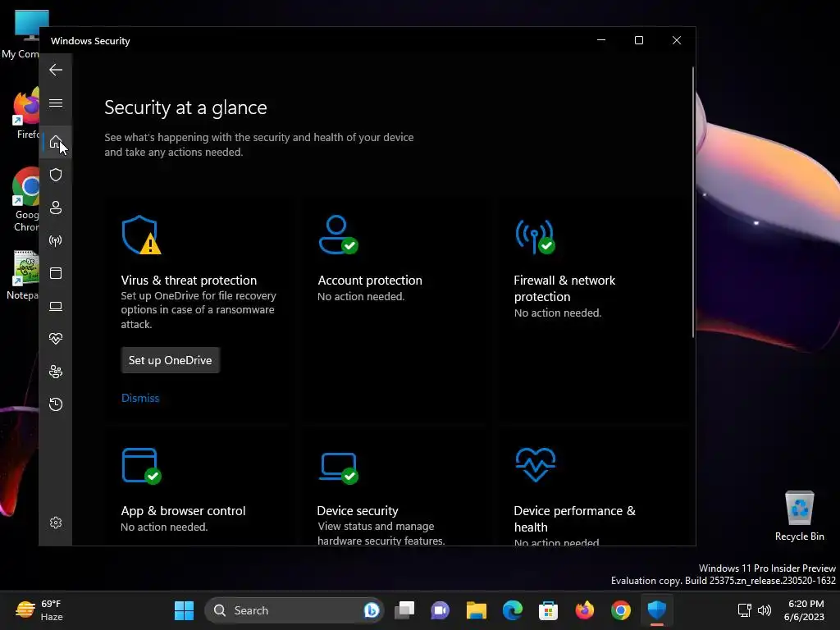
Task: Open App & browser control heading
Action: [183, 510]
